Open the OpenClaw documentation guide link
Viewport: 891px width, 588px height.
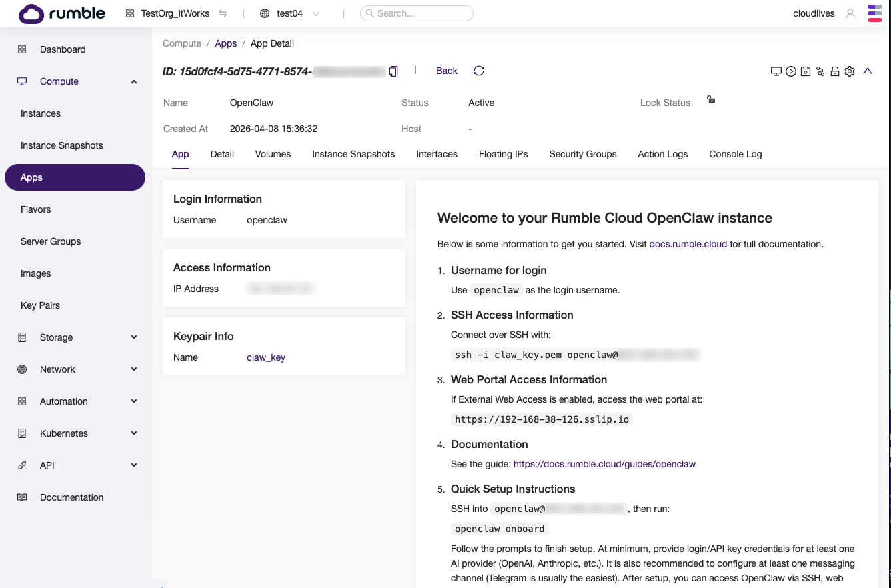(604, 463)
